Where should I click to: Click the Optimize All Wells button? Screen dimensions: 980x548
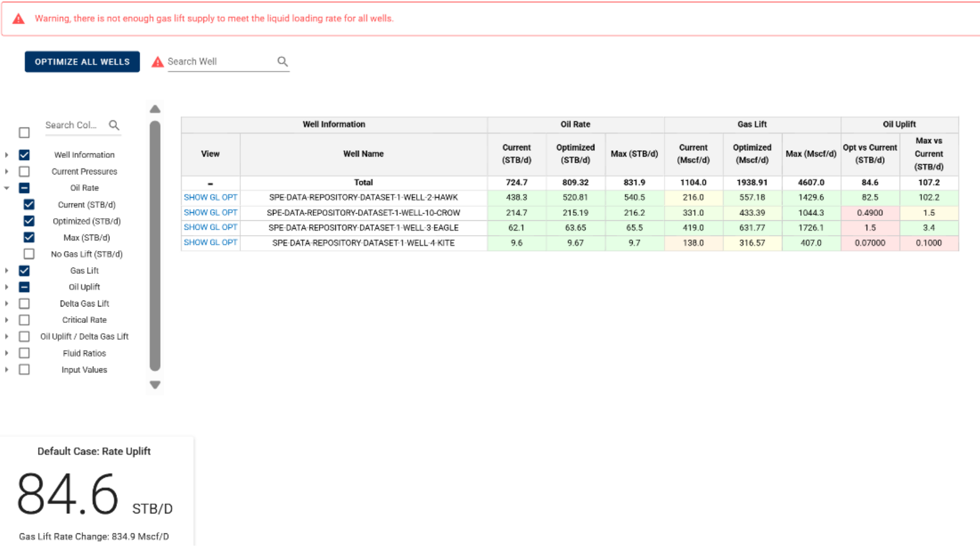[82, 61]
